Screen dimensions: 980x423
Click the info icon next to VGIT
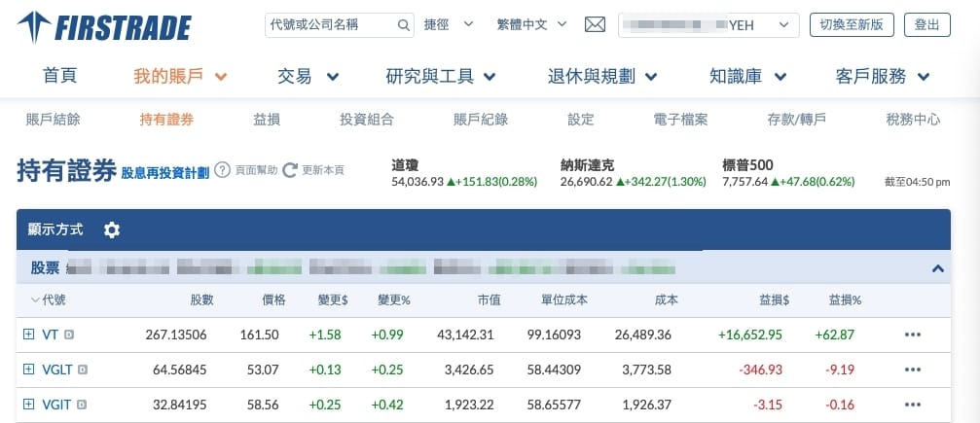coord(82,405)
